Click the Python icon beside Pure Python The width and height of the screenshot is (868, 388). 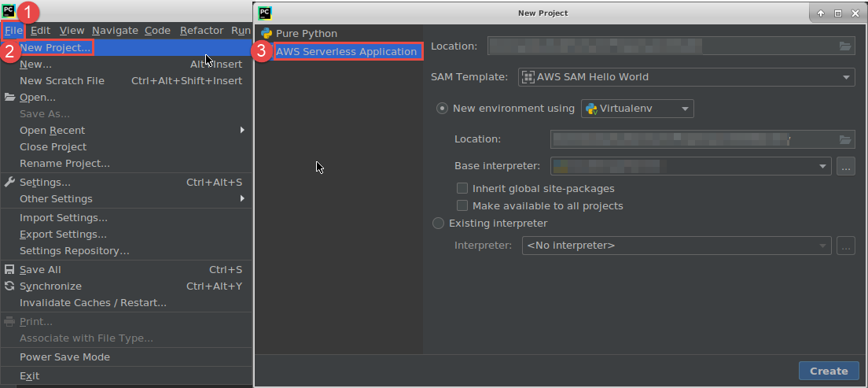(267, 34)
